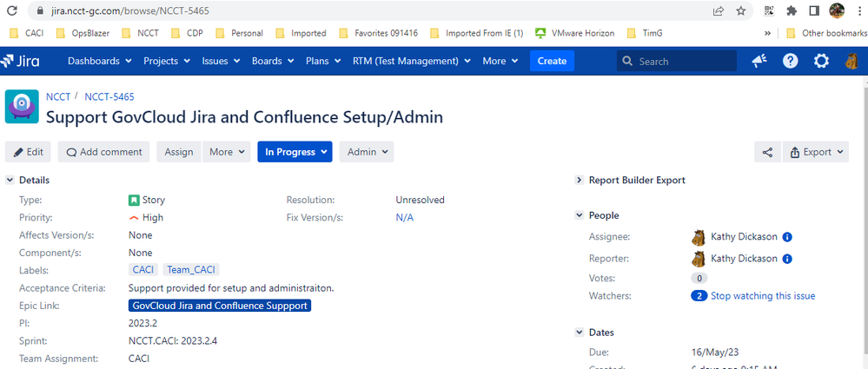This screenshot has height=369, width=868.
Task: Click the due date 16/May/23
Action: coord(715,353)
